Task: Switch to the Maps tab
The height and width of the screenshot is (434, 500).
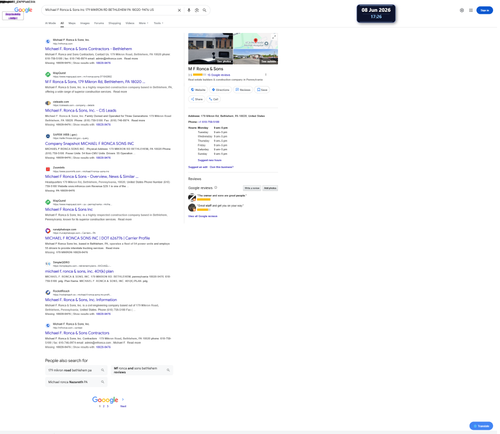Action: [x=72, y=23]
